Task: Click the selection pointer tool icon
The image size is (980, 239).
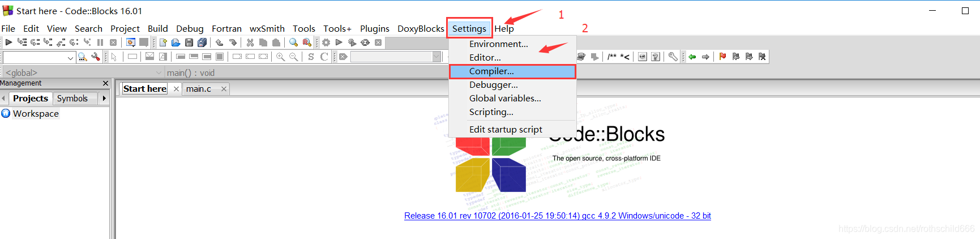Action: coord(114,57)
